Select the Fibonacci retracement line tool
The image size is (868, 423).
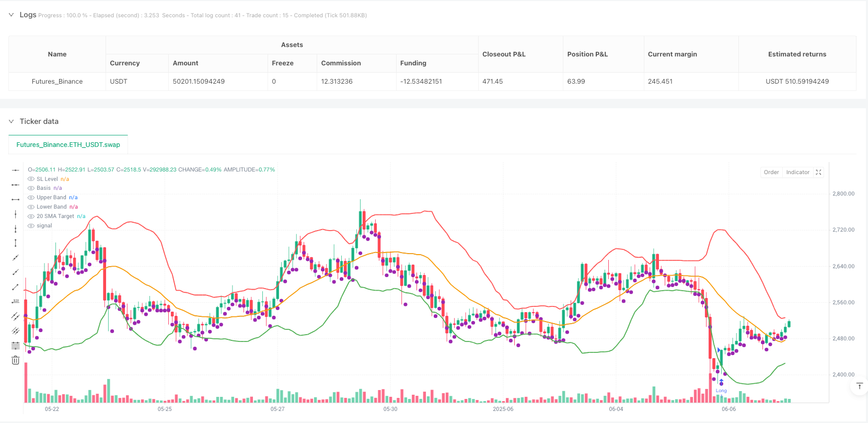point(16,345)
